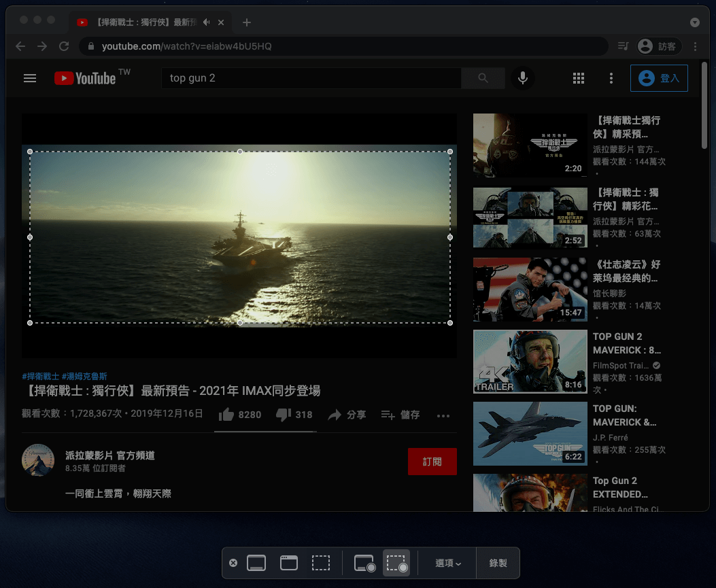Go back in browser history
This screenshot has height=588, width=716.
[20, 46]
